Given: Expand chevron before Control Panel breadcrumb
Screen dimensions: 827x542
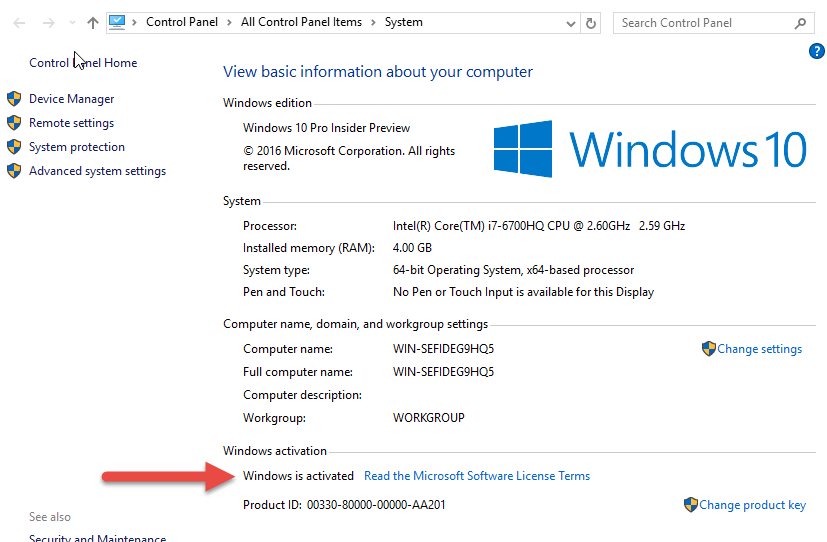Looking at the screenshot, I should (x=134, y=22).
